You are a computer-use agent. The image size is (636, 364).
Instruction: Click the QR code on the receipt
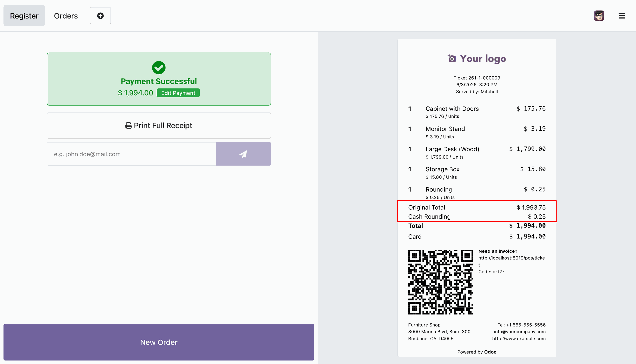(x=441, y=282)
